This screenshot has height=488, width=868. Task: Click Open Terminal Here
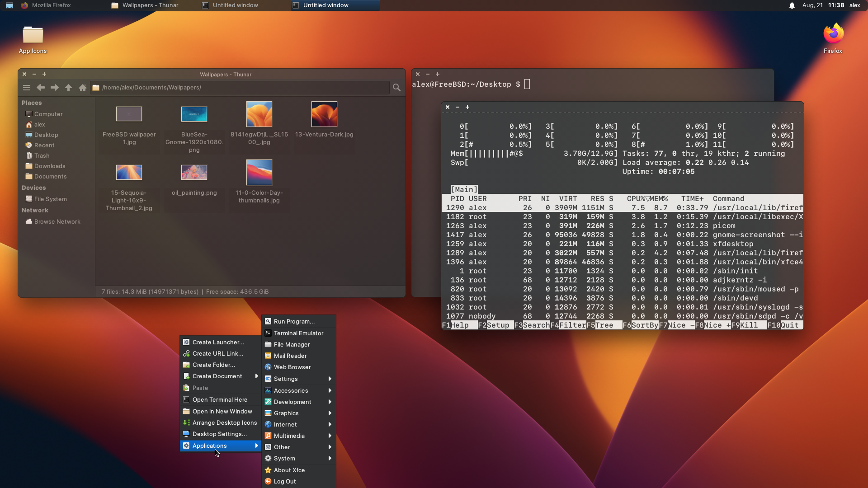pyautogui.click(x=221, y=400)
